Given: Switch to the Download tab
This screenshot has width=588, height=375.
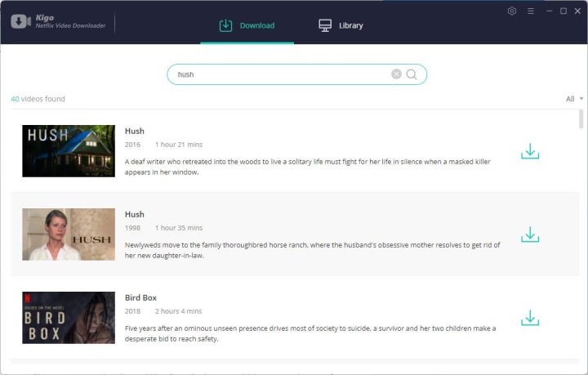Looking at the screenshot, I should pos(247,25).
